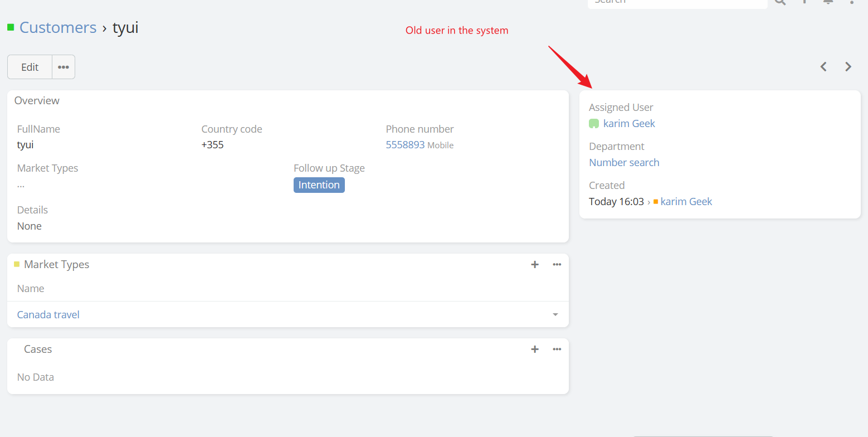Open the Canada travel market type
868x437 pixels.
point(48,315)
